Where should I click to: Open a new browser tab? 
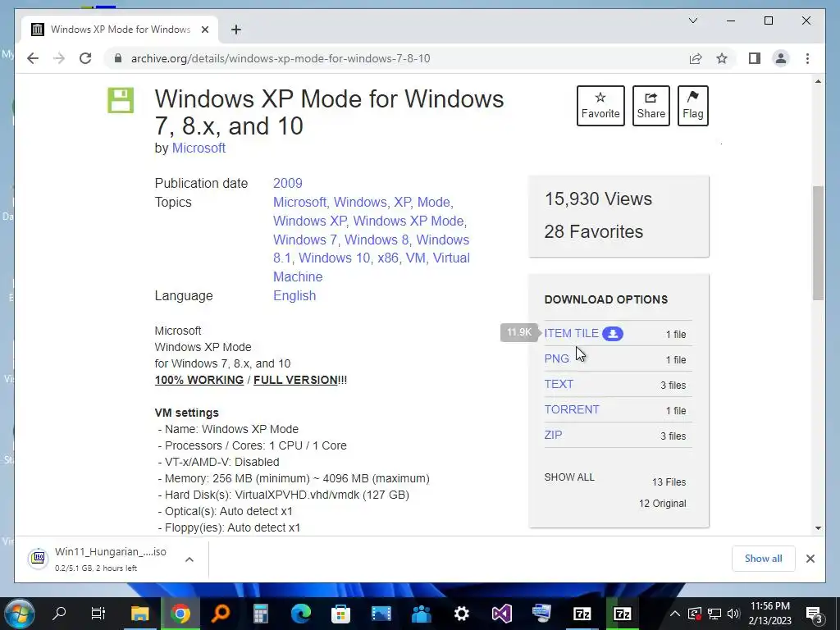tap(235, 30)
